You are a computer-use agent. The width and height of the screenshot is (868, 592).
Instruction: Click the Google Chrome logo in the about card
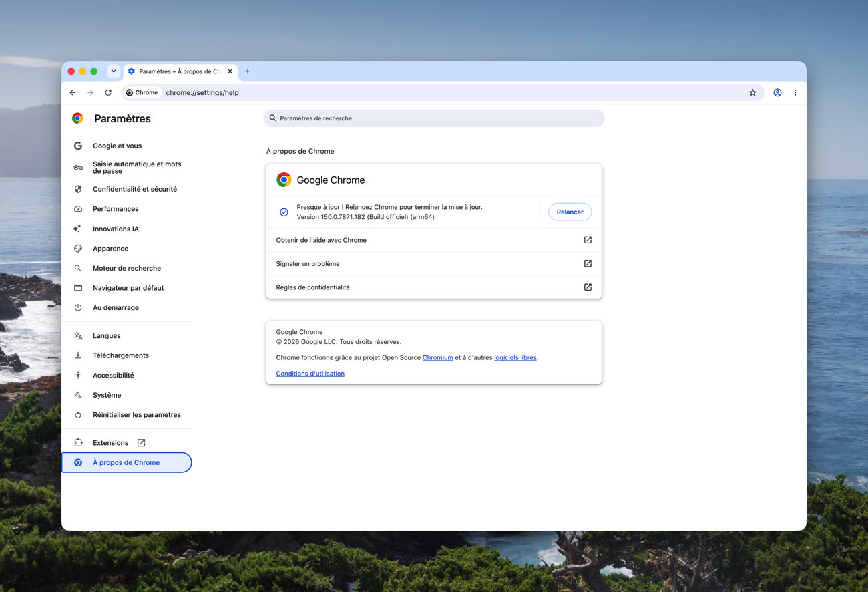284,180
